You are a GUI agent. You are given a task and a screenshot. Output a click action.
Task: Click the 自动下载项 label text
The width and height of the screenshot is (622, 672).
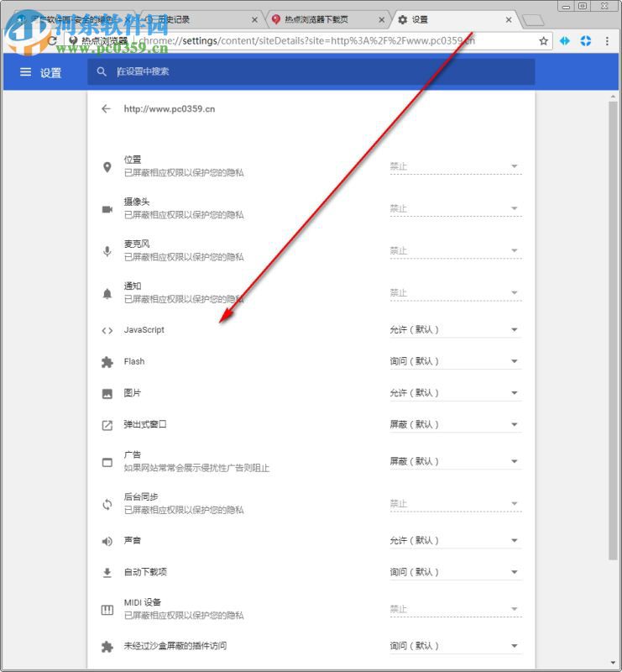pyautogui.click(x=145, y=572)
